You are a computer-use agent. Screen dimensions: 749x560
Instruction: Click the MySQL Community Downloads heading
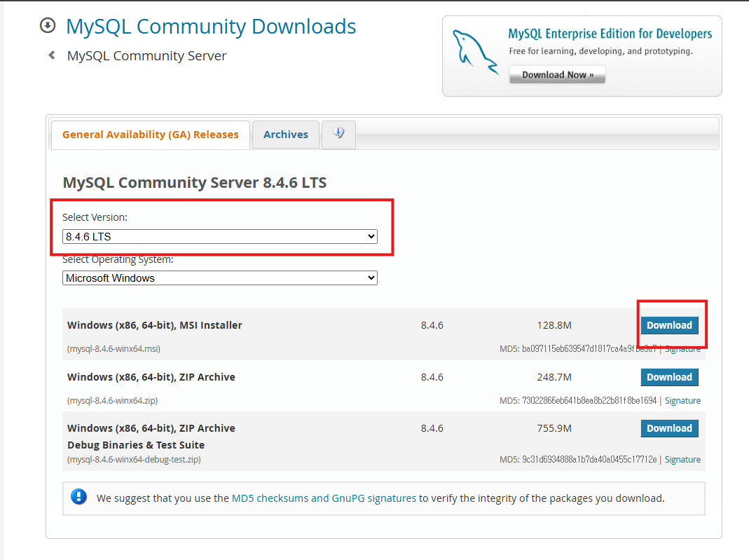point(211,26)
